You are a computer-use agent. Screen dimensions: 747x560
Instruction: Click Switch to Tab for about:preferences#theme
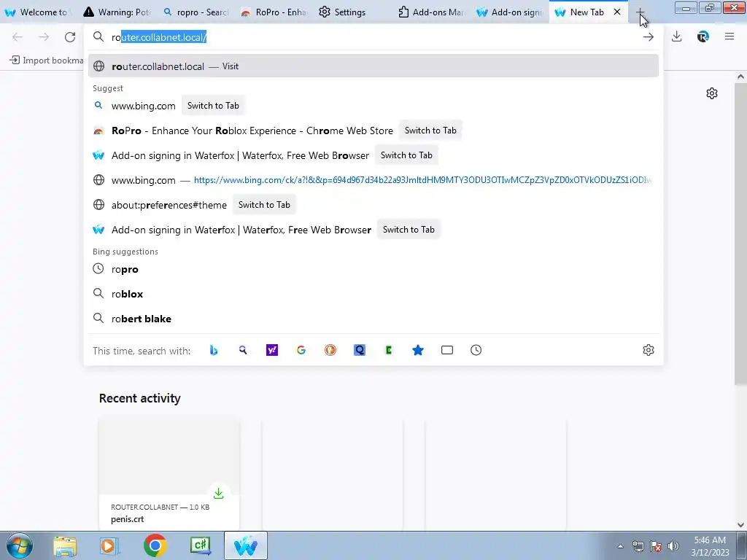coord(264,205)
